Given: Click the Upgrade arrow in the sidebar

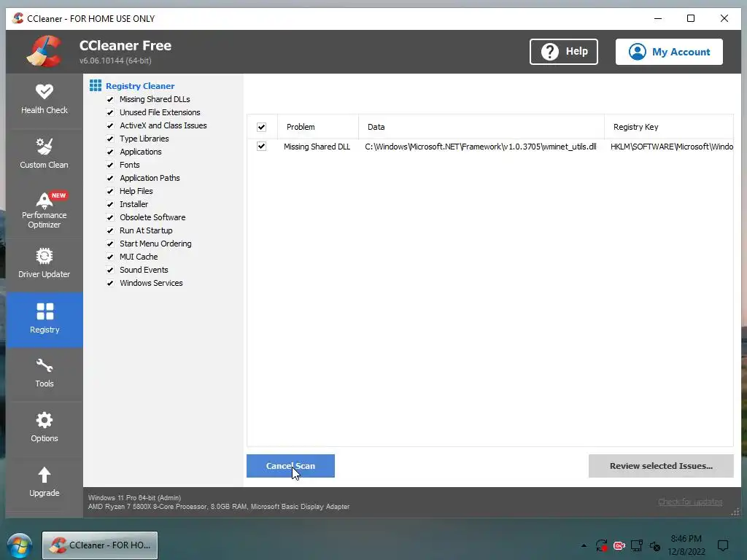Looking at the screenshot, I should 44,483.
